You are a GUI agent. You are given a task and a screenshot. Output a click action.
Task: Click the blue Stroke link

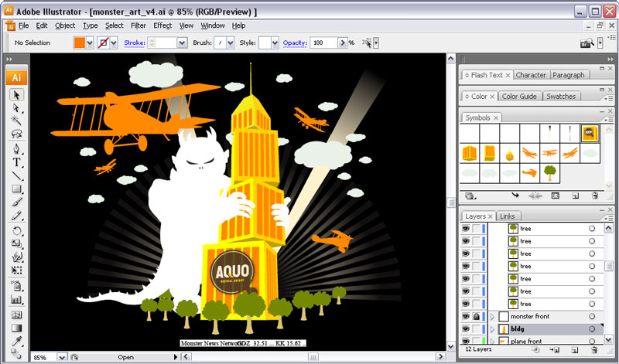[x=135, y=43]
